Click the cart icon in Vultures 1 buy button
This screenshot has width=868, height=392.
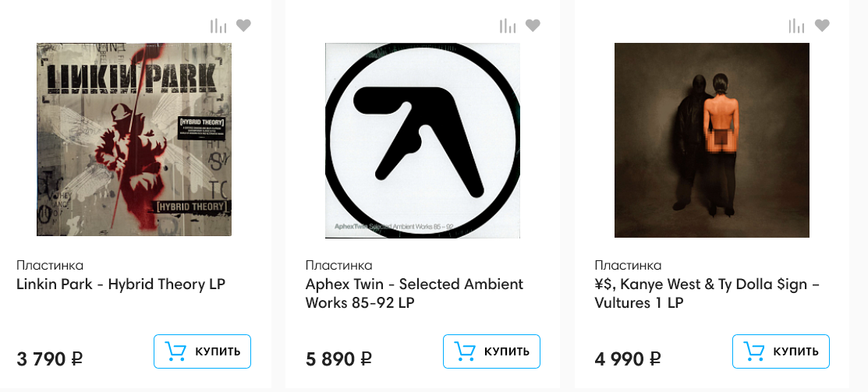(754, 351)
